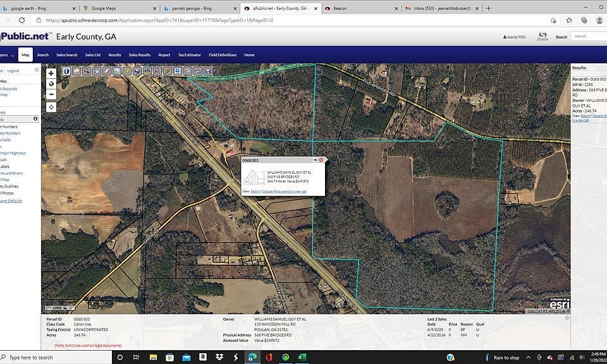607x364 pixels.
Task: Collapse the left layers panel
Action: [x=37, y=70]
